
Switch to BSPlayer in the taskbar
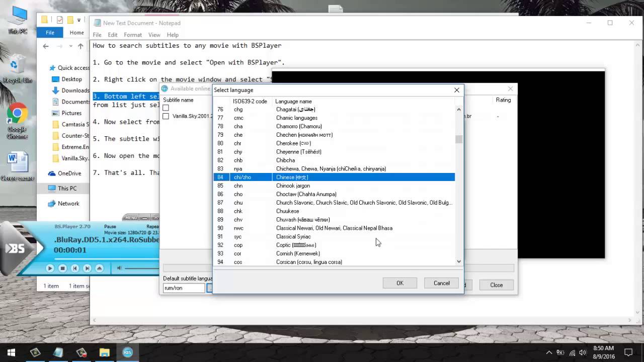pyautogui.click(x=127, y=352)
